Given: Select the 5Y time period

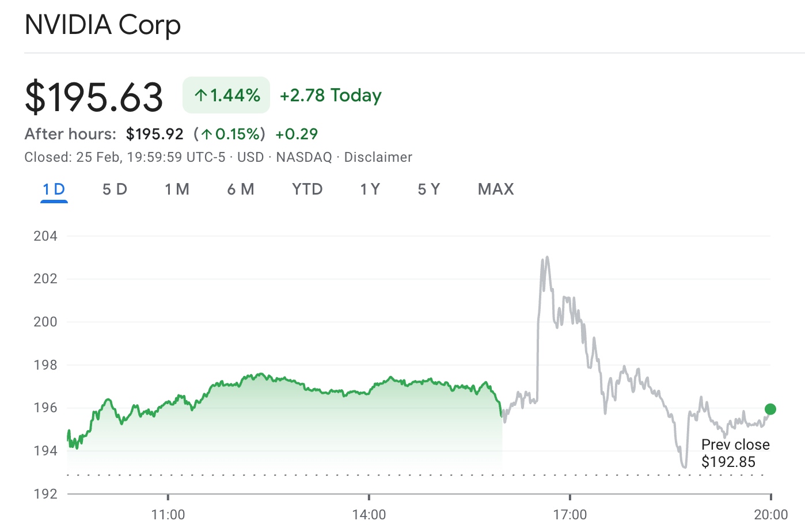Looking at the screenshot, I should pyautogui.click(x=428, y=189).
